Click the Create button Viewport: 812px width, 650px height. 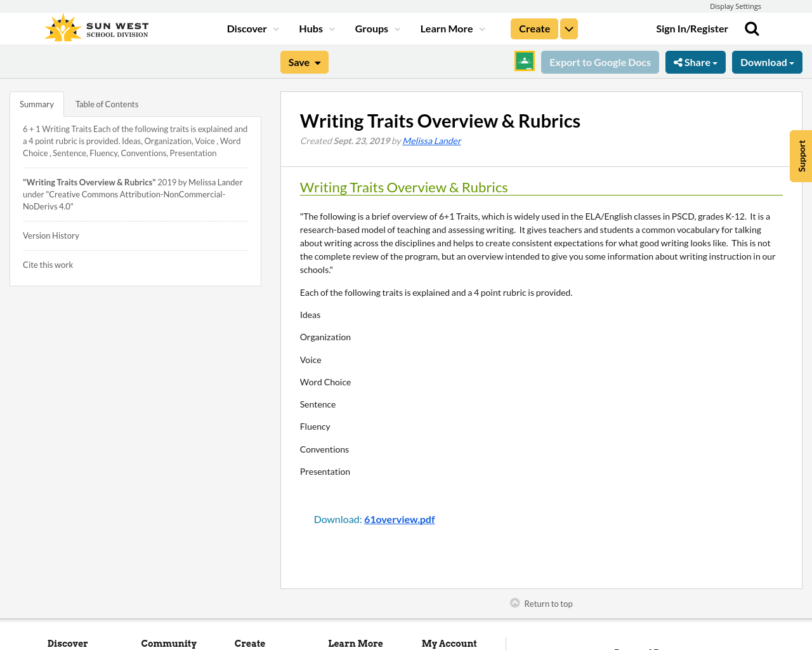[x=534, y=27]
